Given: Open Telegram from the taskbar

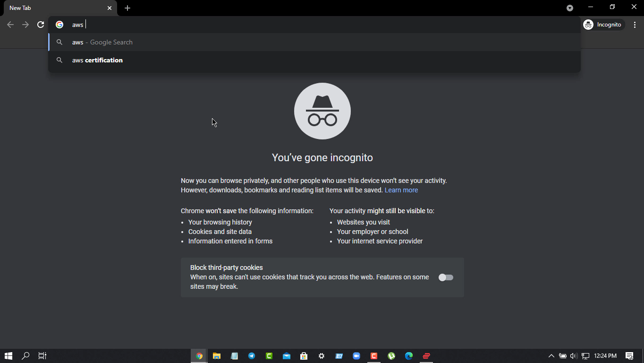Looking at the screenshot, I should pyautogui.click(x=252, y=356).
